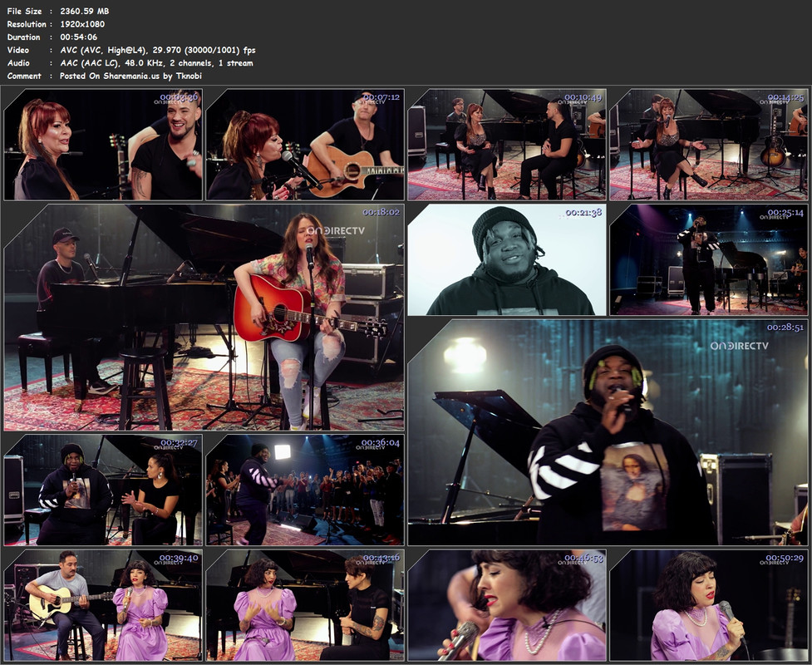The height and width of the screenshot is (665, 812).
Task: Open the thumbnail at 00:43:16
Action: tap(305, 605)
